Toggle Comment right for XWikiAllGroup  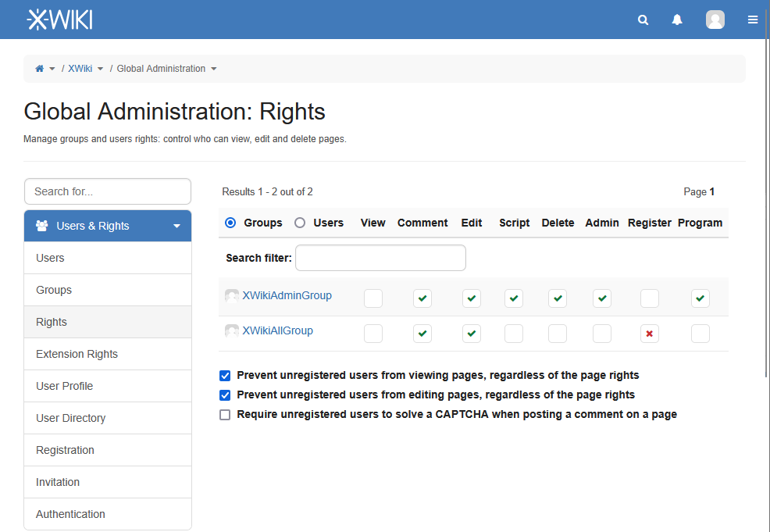coord(422,334)
